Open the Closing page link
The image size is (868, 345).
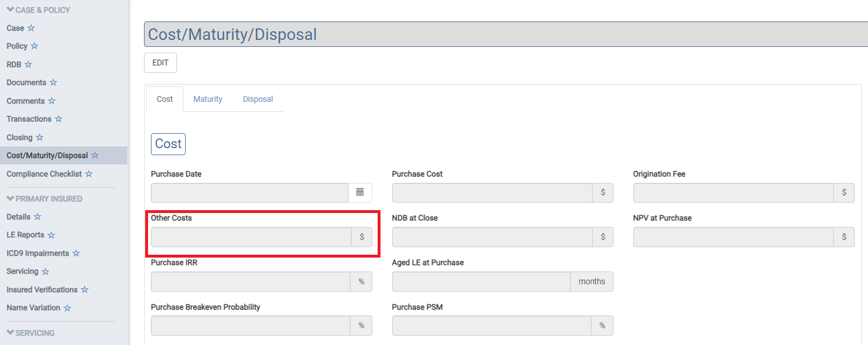(x=20, y=137)
